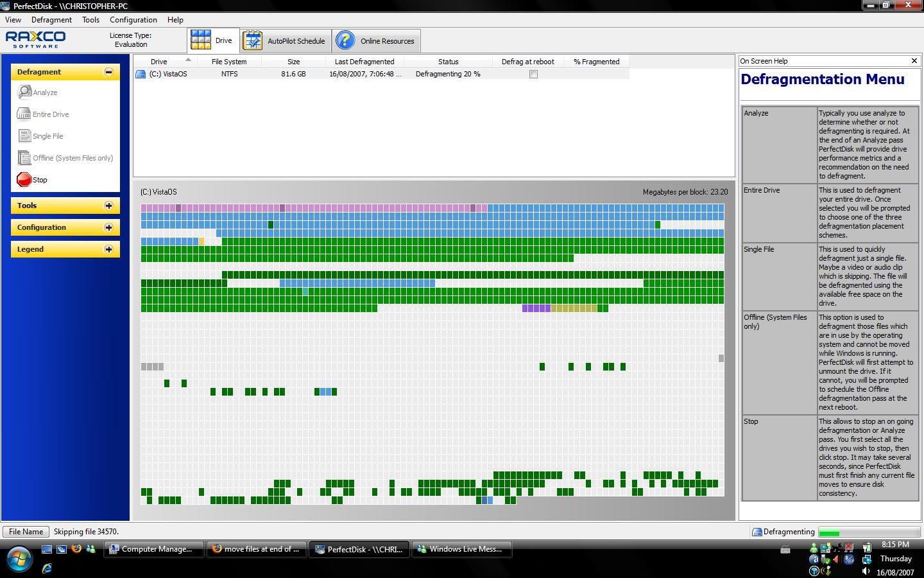
Task: Switch to the Drive tab
Action: pos(214,40)
